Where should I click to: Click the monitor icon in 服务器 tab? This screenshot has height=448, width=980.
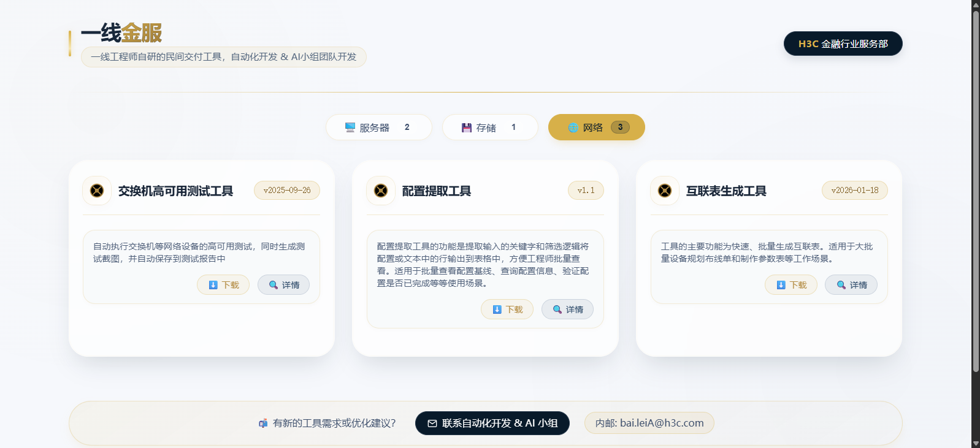pyautogui.click(x=350, y=127)
